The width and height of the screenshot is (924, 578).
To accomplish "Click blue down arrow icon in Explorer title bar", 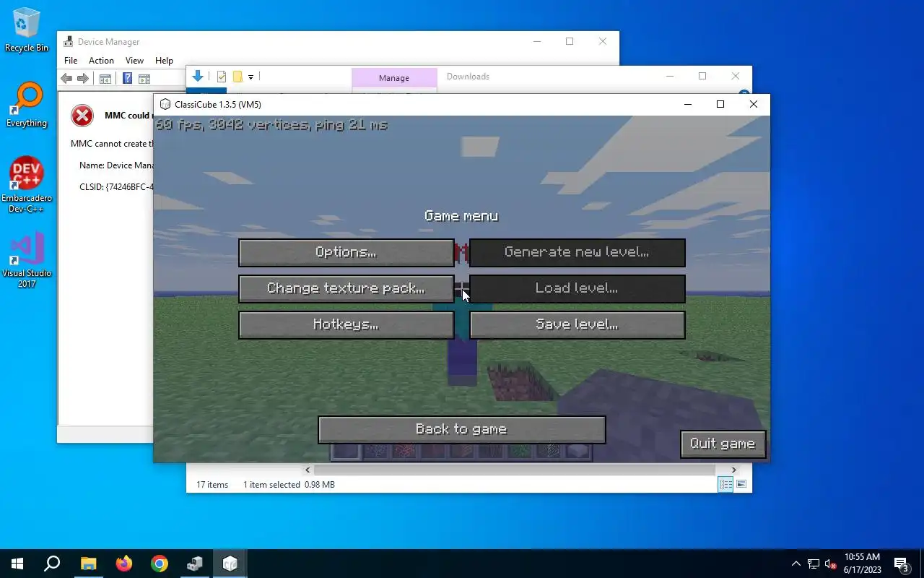I will (197, 77).
